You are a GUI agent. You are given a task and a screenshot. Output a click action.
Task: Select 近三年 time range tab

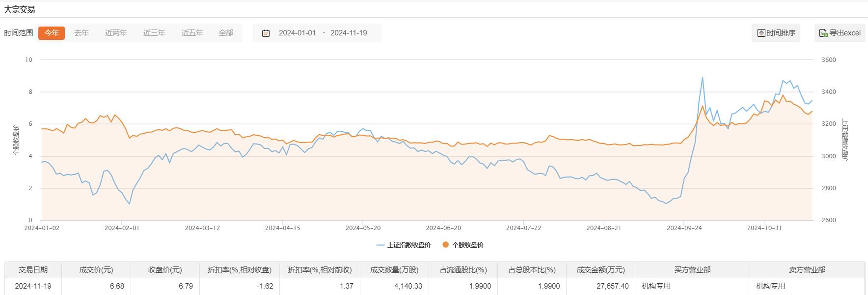pos(154,33)
